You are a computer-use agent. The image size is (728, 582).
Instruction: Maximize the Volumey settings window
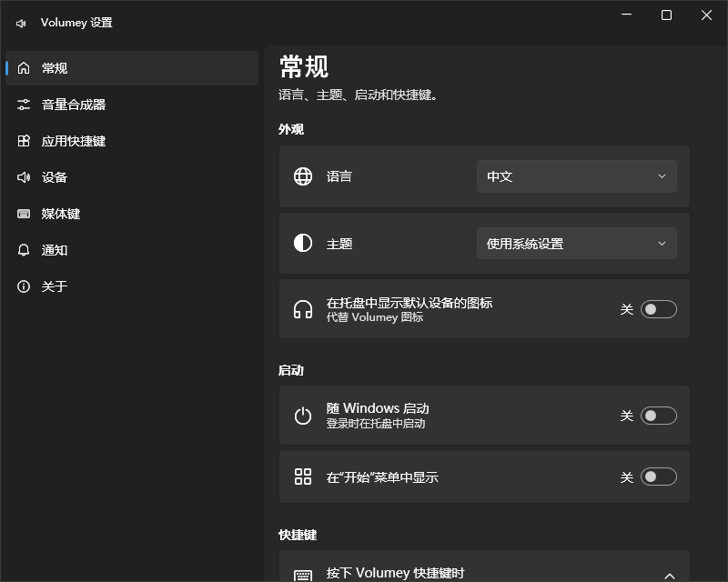pos(667,15)
